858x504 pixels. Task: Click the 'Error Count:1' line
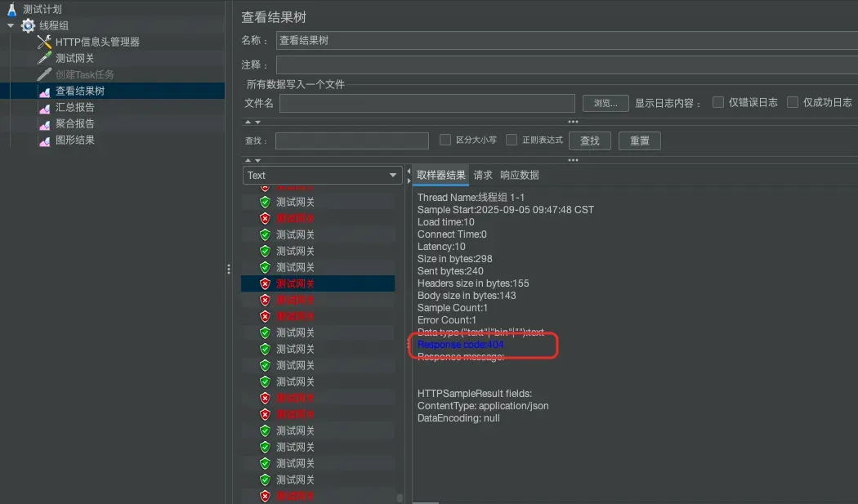click(x=447, y=320)
